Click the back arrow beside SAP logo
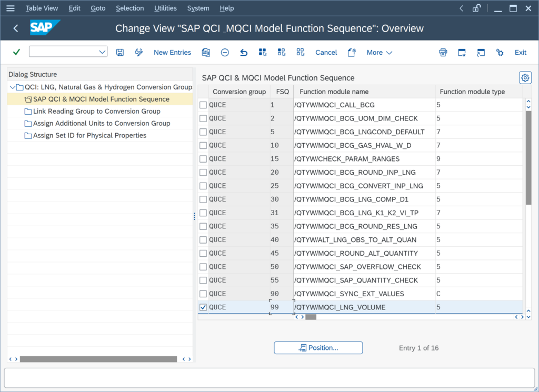This screenshot has width=539, height=392. tap(15, 28)
